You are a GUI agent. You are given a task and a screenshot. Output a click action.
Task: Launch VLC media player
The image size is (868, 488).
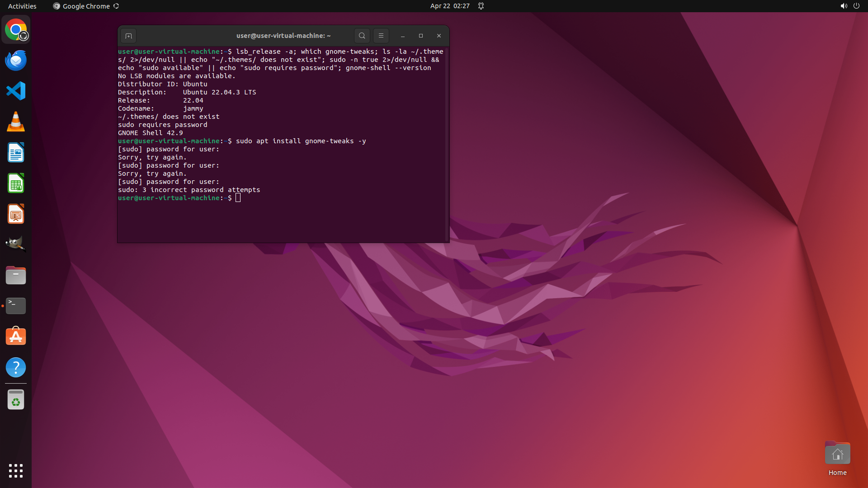pos(16,122)
